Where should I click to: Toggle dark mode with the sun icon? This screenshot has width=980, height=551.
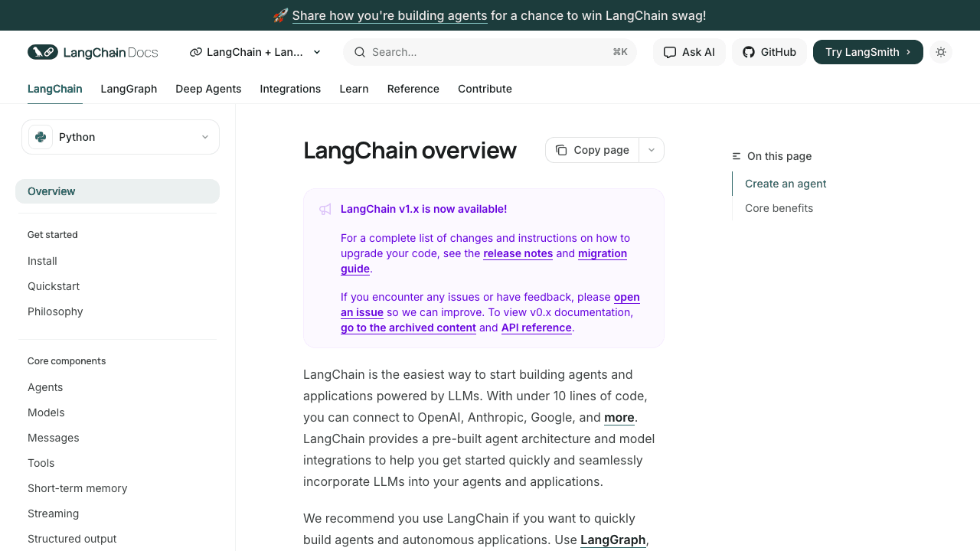(940, 52)
